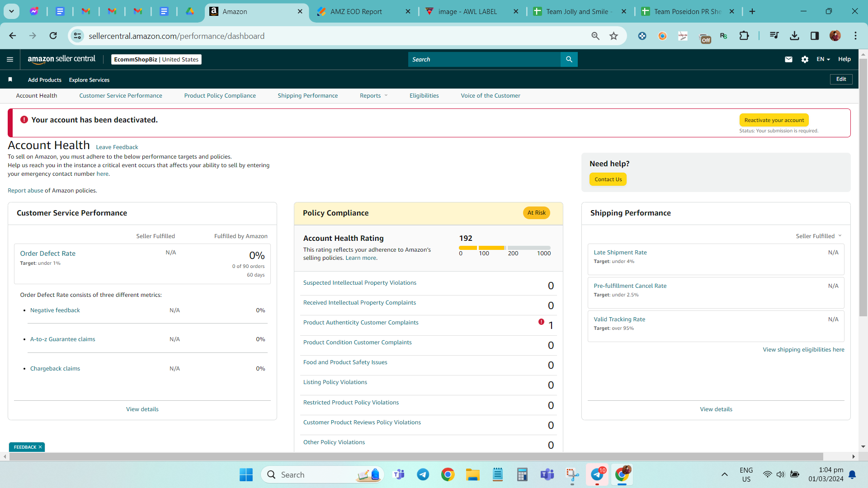Change the Seller Fulfilled shipping dropdown
Viewport: 868px width, 488px height.
point(819,236)
